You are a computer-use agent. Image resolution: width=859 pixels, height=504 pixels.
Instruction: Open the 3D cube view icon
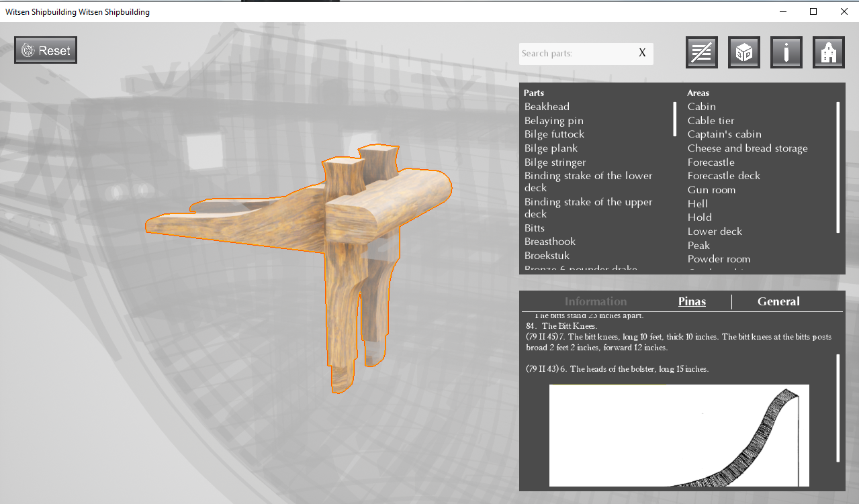tap(744, 52)
